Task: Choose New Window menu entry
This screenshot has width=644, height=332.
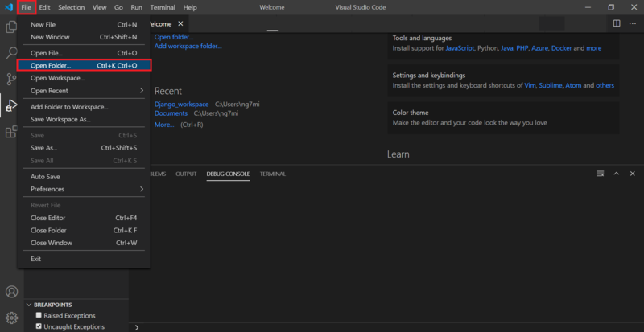Action: 84,37
